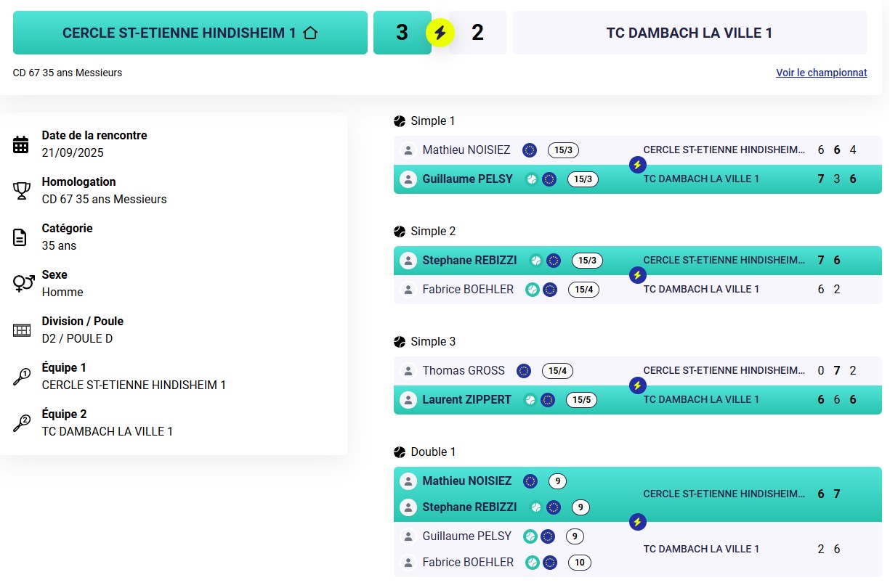Click the trophy icon beside Homologation
The width and height of the screenshot is (890, 588).
point(21,191)
